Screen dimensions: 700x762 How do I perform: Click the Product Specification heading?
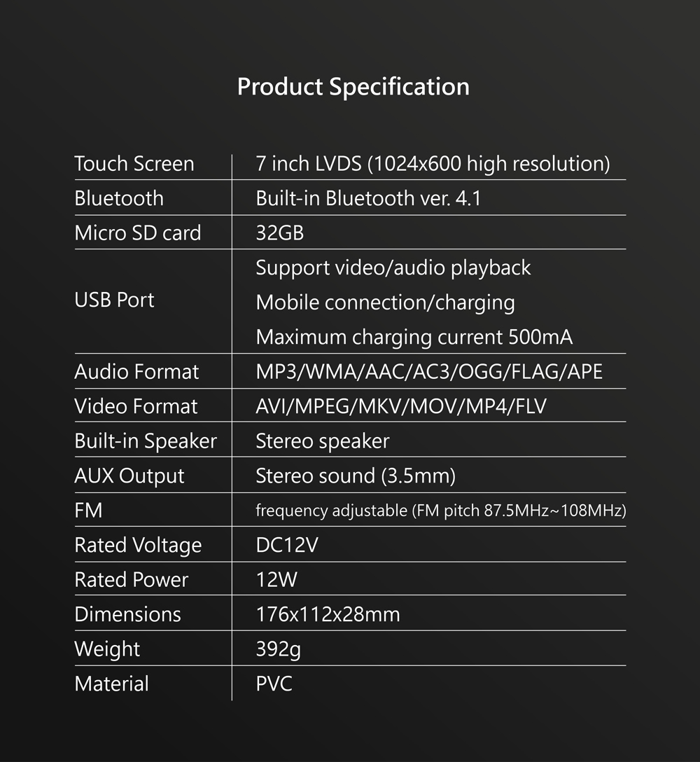pyautogui.click(x=353, y=88)
